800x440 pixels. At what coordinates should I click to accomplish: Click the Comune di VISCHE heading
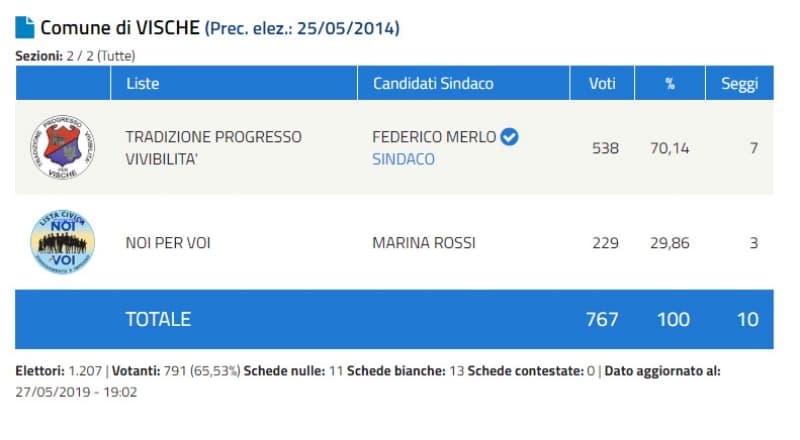point(120,28)
